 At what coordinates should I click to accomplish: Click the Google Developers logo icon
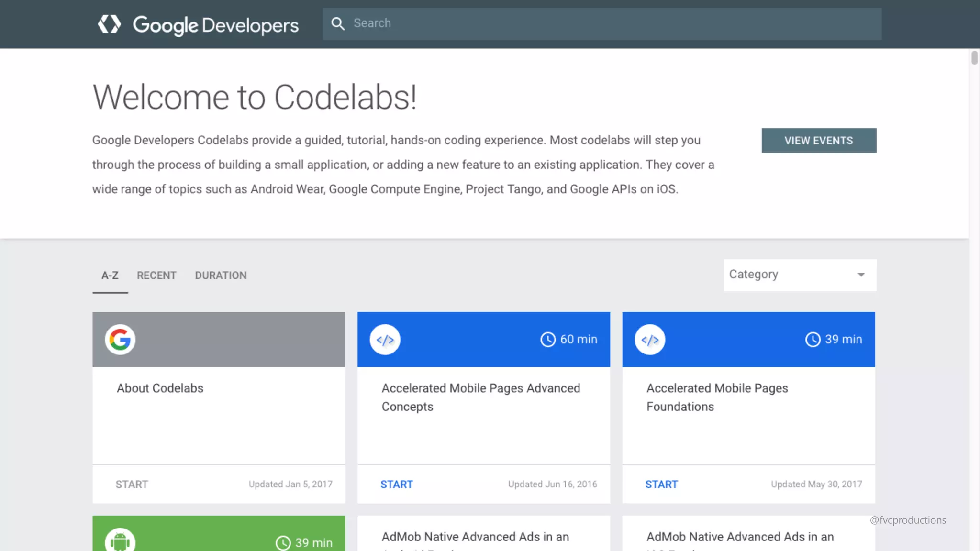109,24
